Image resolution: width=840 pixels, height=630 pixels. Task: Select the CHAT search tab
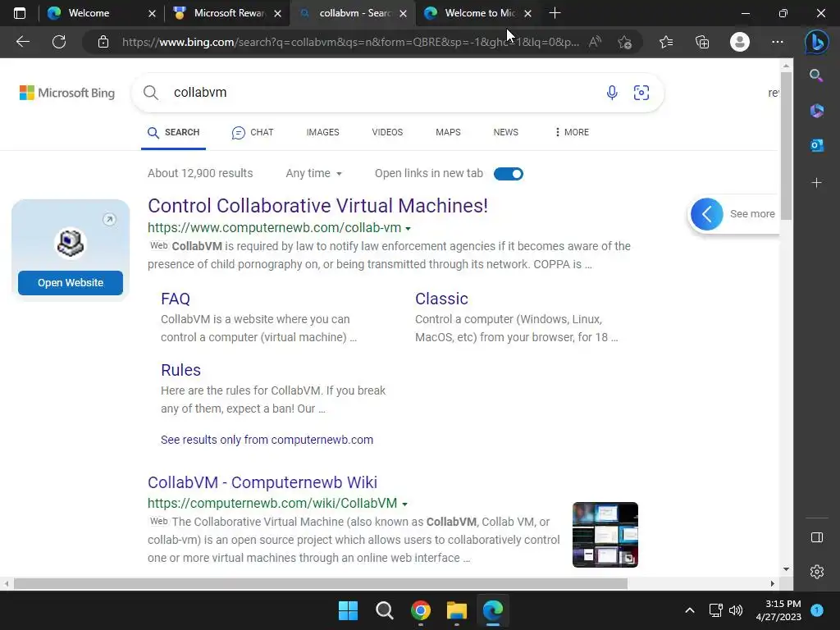click(x=253, y=132)
